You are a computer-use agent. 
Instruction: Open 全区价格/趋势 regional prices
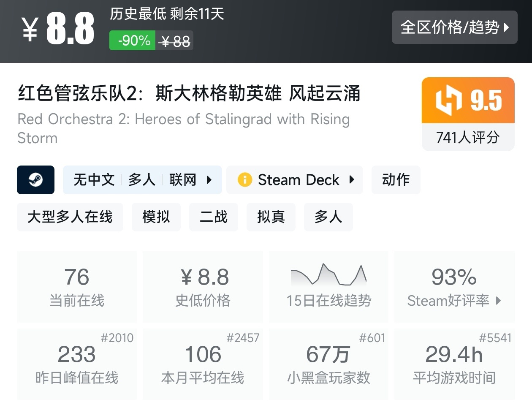pyautogui.click(x=454, y=27)
